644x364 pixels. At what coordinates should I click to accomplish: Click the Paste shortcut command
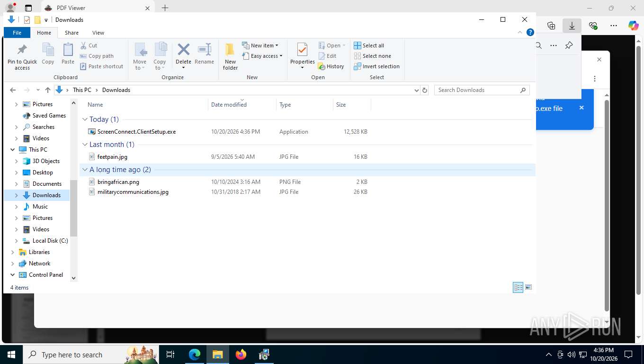[101, 66]
